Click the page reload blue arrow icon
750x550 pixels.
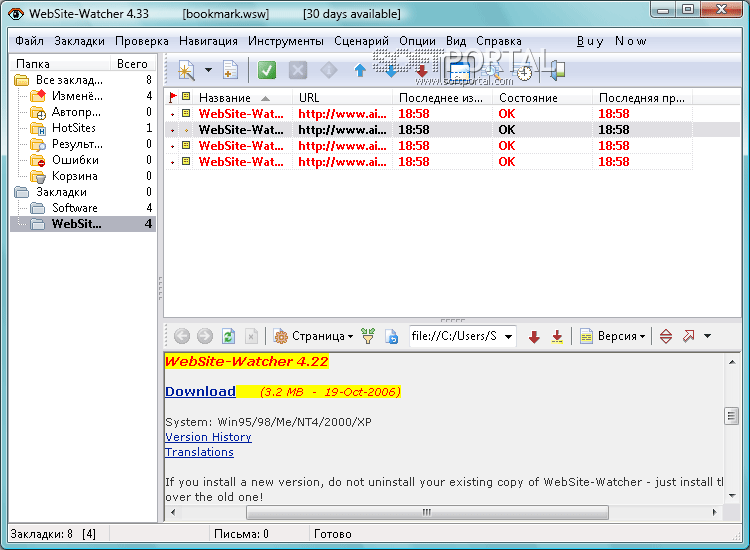tap(391, 337)
